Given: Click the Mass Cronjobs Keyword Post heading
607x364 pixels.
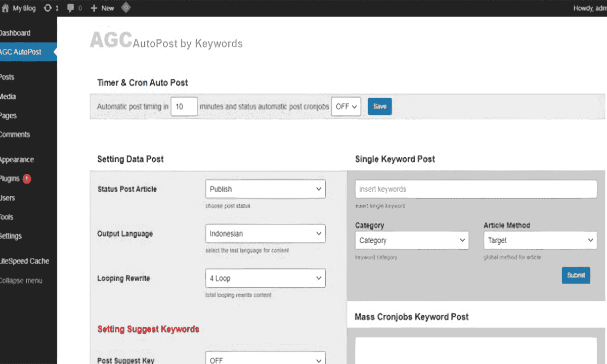Looking at the screenshot, I should [412, 317].
